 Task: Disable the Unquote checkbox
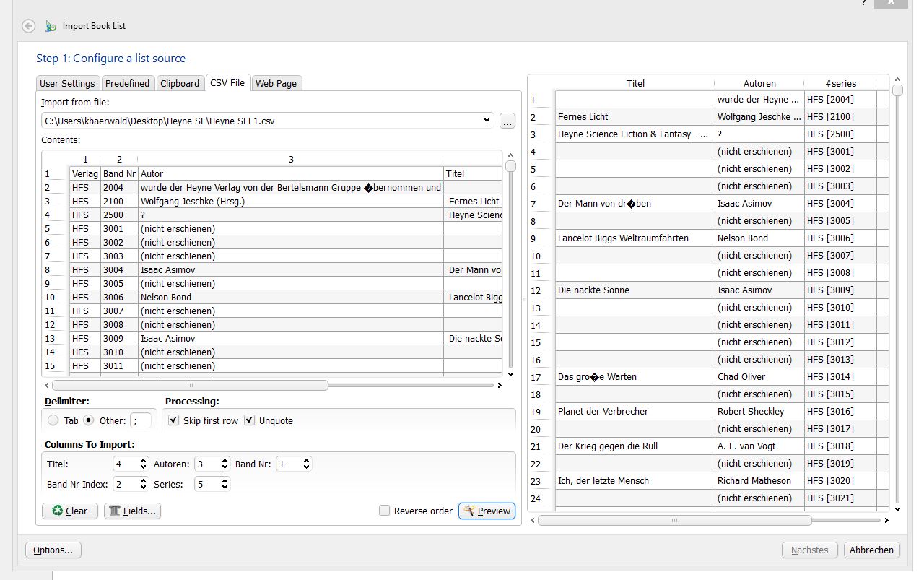click(x=250, y=420)
